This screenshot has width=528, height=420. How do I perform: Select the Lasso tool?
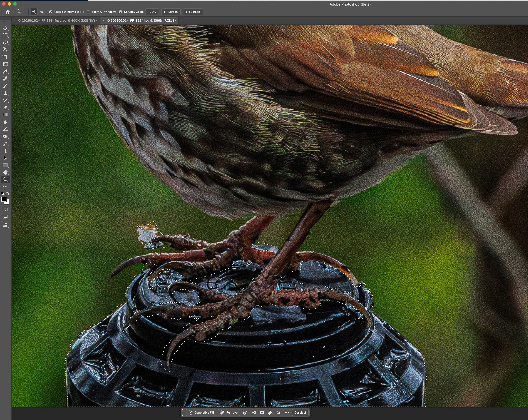(5, 43)
